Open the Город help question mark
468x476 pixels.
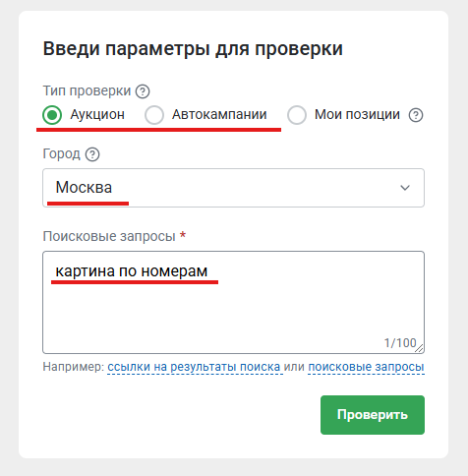pos(92,154)
